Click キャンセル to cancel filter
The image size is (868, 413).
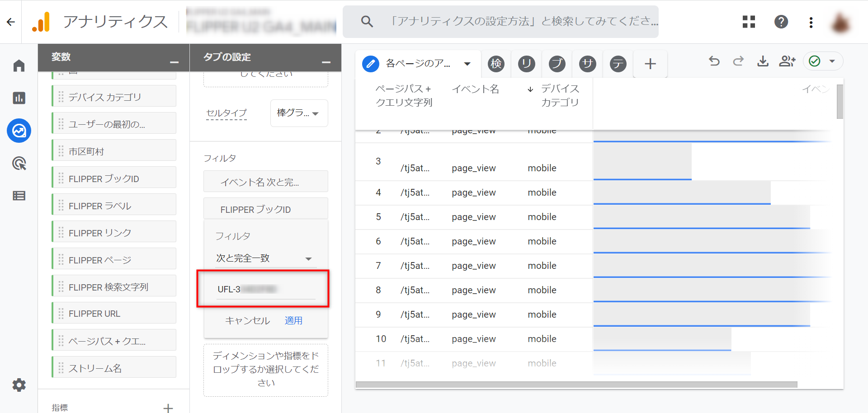click(x=247, y=320)
